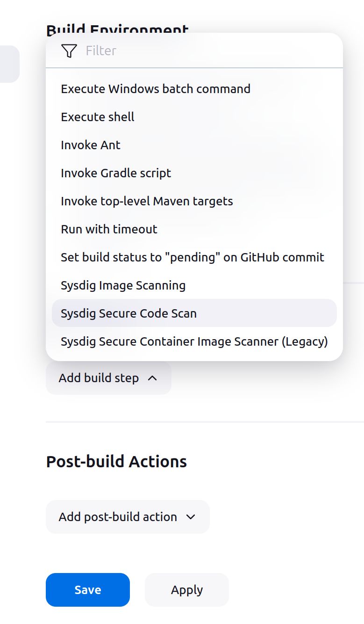364x624 pixels.
Task: Choose Execute Windows batch command
Action: pos(156,89)
